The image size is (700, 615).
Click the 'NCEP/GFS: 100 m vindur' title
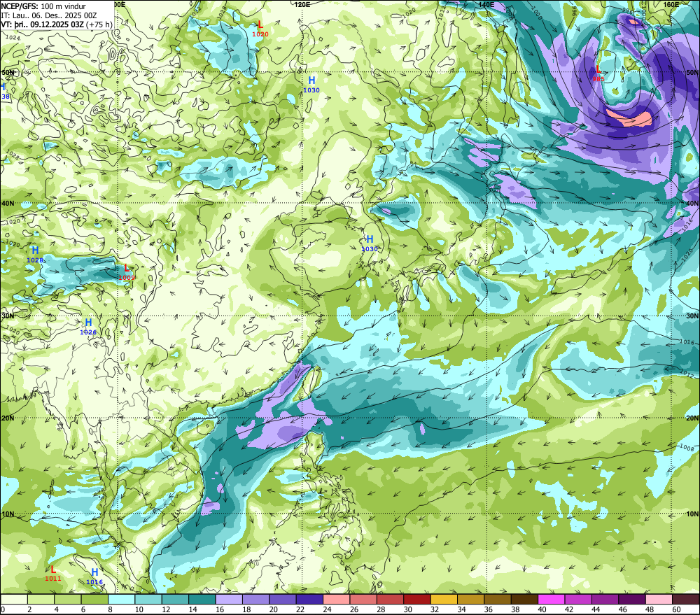[x=43, y=6]
